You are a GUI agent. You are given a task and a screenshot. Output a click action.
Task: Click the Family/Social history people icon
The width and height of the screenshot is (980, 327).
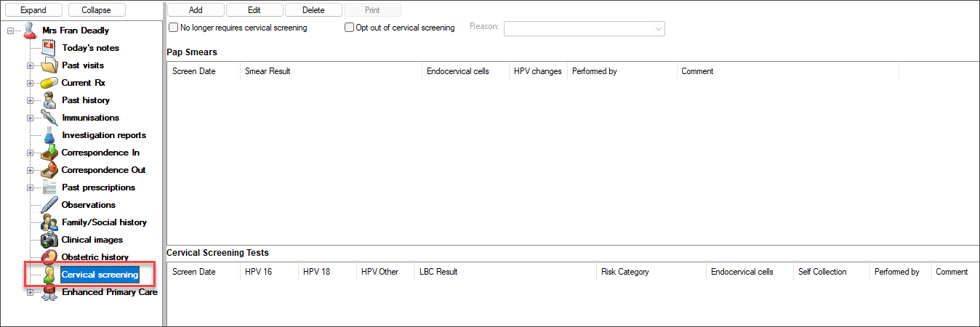(49, 222)
